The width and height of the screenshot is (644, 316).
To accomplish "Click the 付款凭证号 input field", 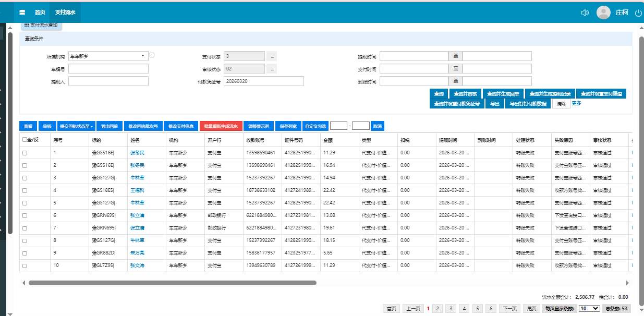I will [x=263, y=81].
